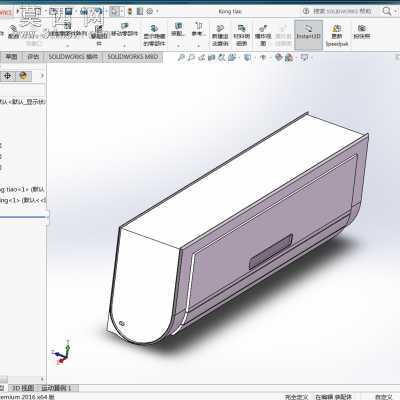The height and width of the screenshot is (400, 400).
Task: Open DisplayManager tab with colored sphere
Action: tap(23, 76)
